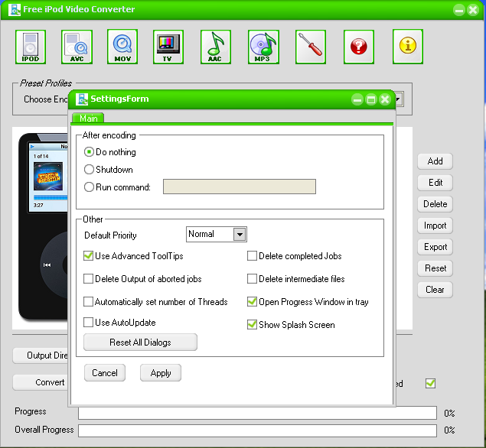Choose the AAC audio preset icon

point(215,47)
